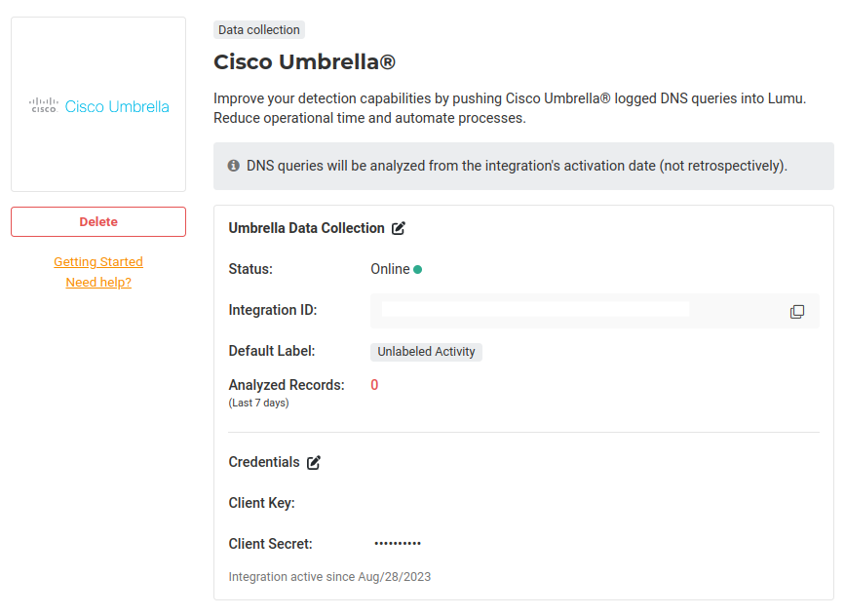Click the Data collection tag

[259, 30]
